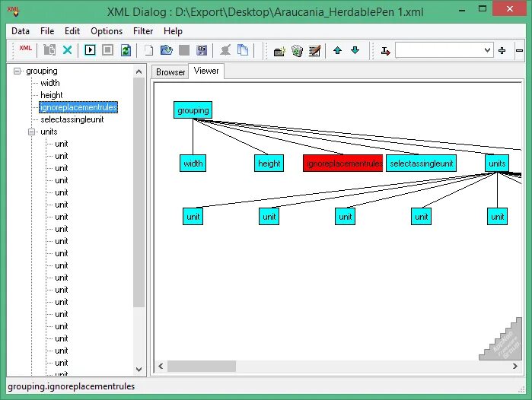Click the viewer horizontal scroll right arrow
Viewport: 532px width, 400px height.
pyautogui.click(x=515, y=366)
